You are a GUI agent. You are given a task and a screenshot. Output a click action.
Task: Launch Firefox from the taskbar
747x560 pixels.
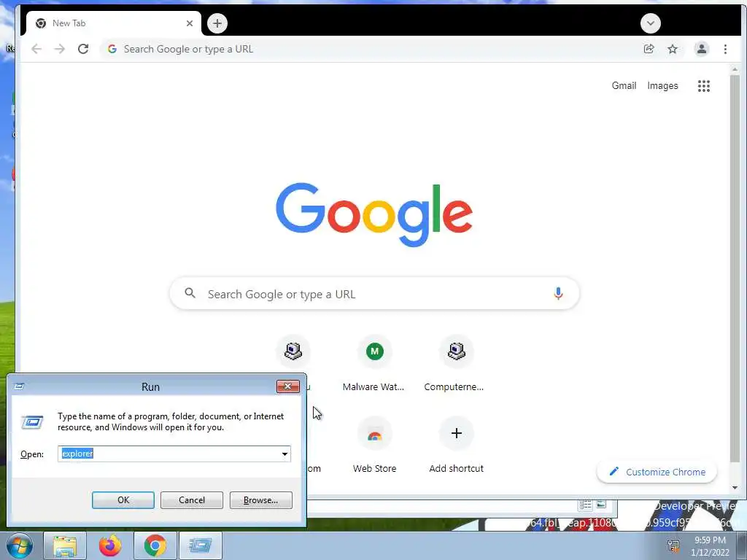[110, 545]
